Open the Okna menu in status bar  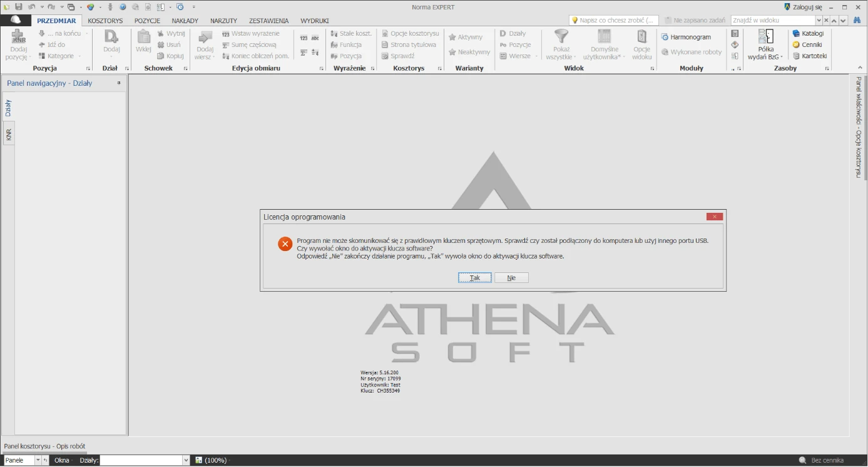tap(62, 460)
